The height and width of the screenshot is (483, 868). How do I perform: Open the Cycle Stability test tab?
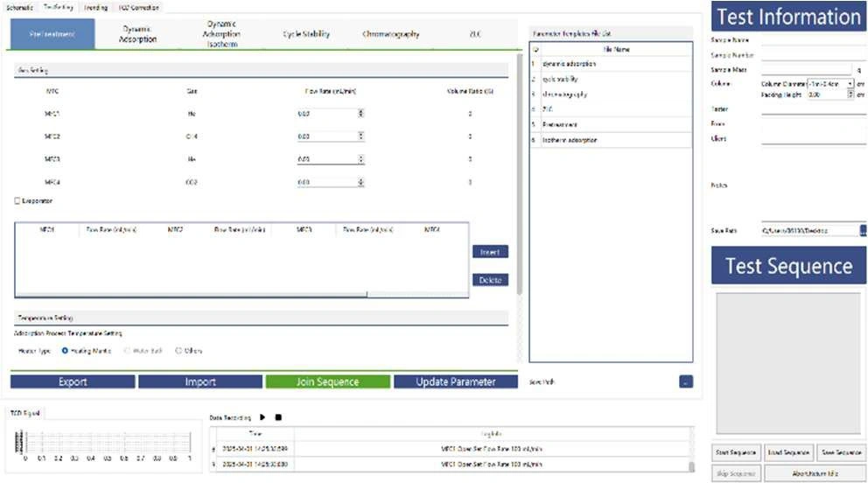pyautogui.click(x=306, y=34)
